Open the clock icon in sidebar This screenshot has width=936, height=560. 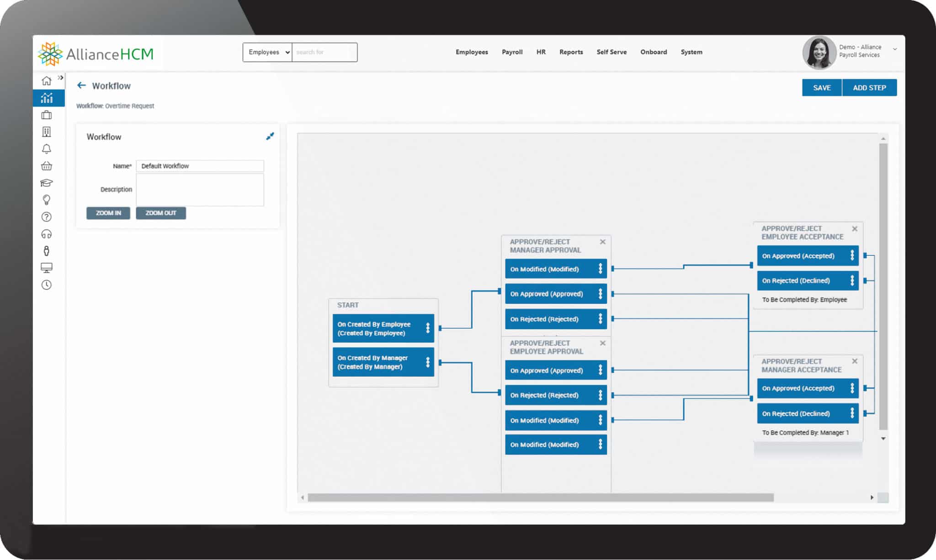click(x=46, y=285)
